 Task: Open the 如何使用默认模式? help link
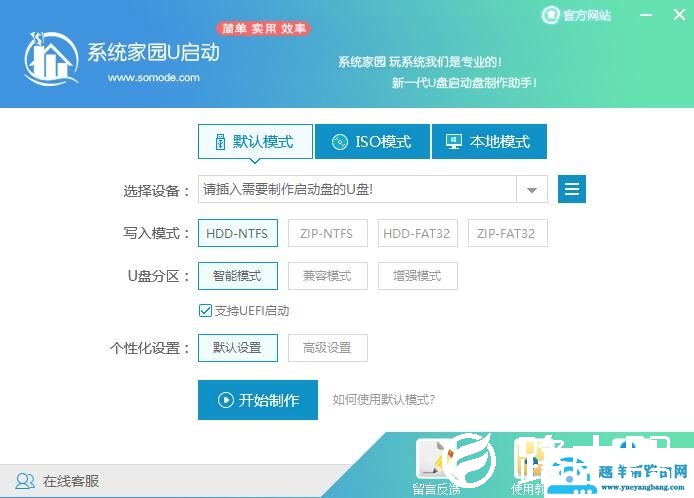(x=384, y=400)
